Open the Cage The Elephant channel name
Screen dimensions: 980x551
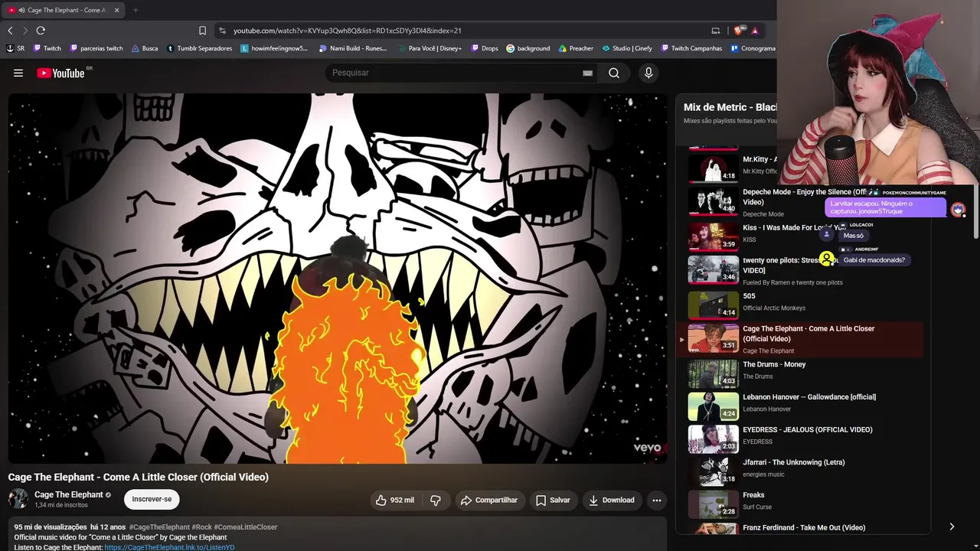(x=69, y=495)
